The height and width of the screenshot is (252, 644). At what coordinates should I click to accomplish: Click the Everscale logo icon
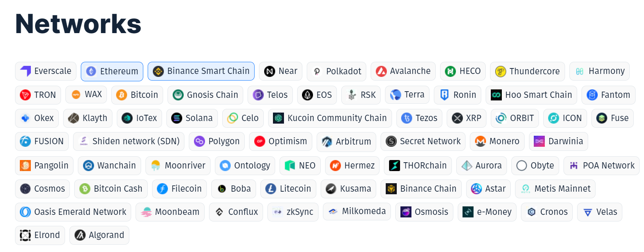(25, 71)
